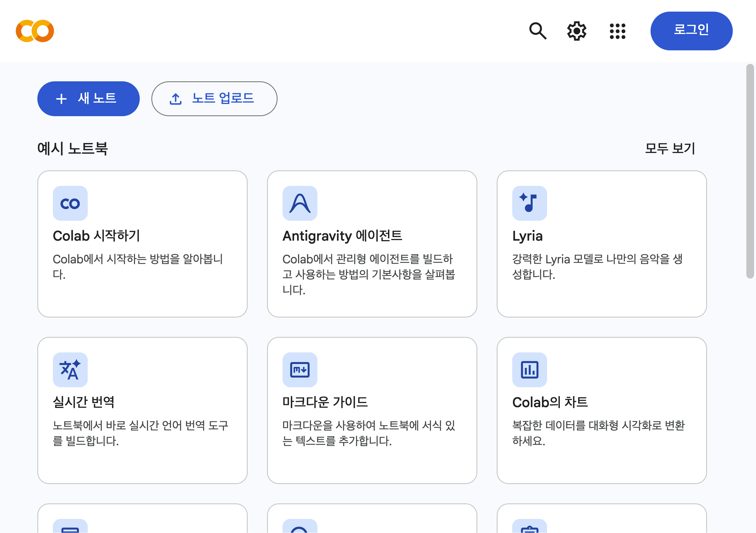The image size is (756, 533).
Task: Click the markdown icon on 마크다운 가이드 card
Action: pyautogui.click(x=300, y=370)
